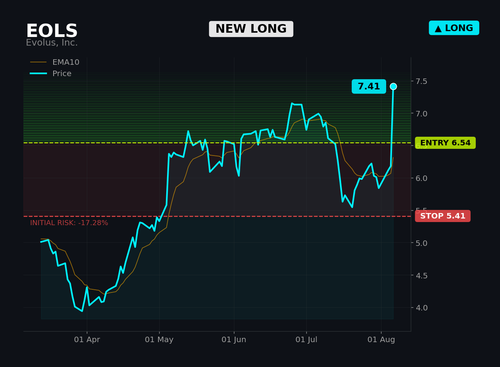The height and width of the screenshot is (367, 500).
Task: Click the brown EMA10 legend line swatch
Action: (x=38, y=62)
